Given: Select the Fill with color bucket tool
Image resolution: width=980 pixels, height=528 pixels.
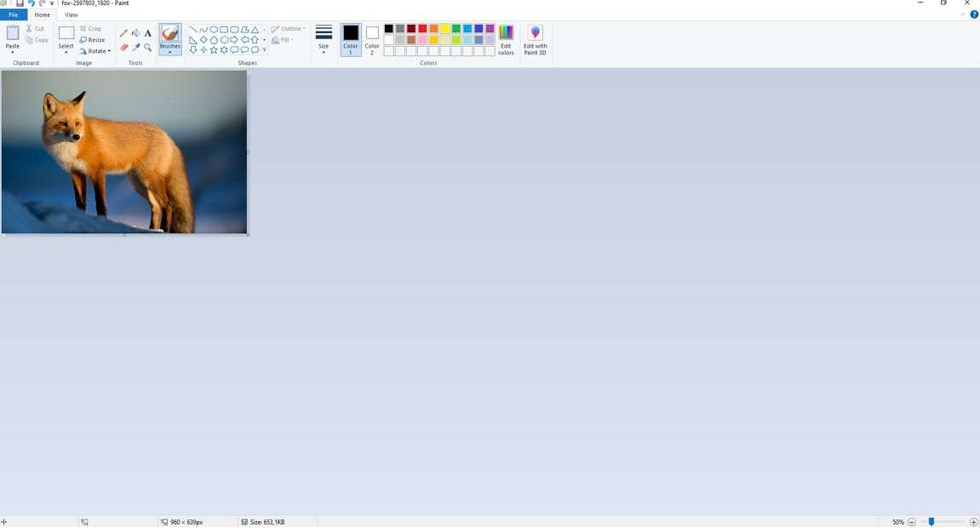Looking at the screenshot, I should click(135, 33).
